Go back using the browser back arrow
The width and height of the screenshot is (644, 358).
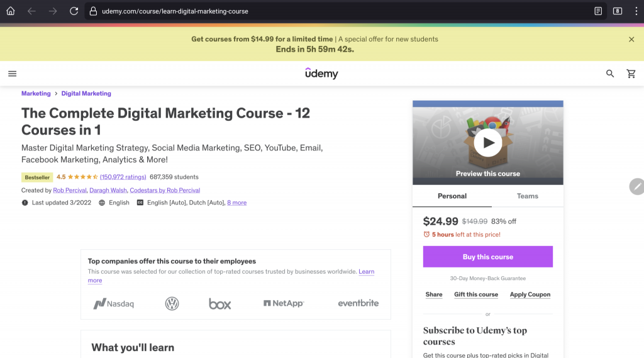(x=31, y=11)
